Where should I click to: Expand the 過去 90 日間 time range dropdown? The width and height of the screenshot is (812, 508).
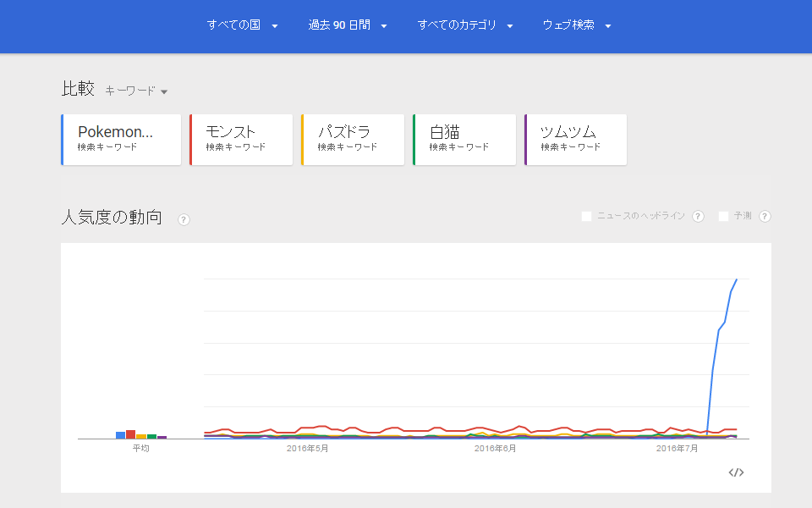348,25
